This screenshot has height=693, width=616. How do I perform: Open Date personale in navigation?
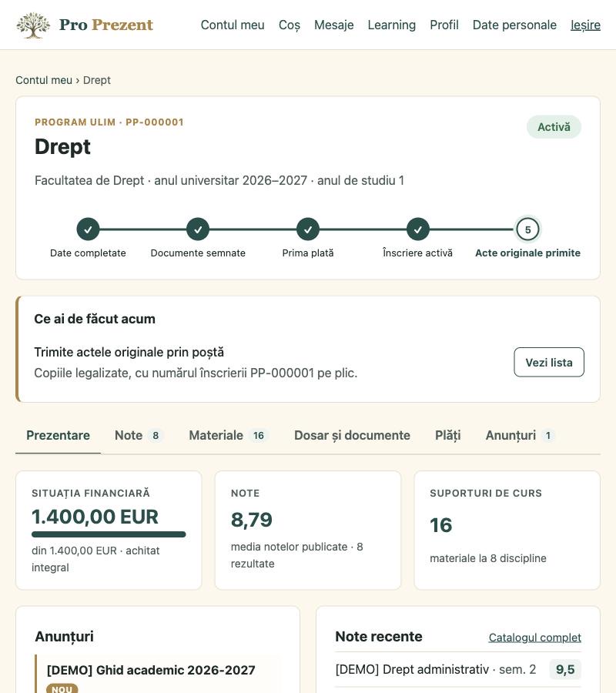point(514,25)
